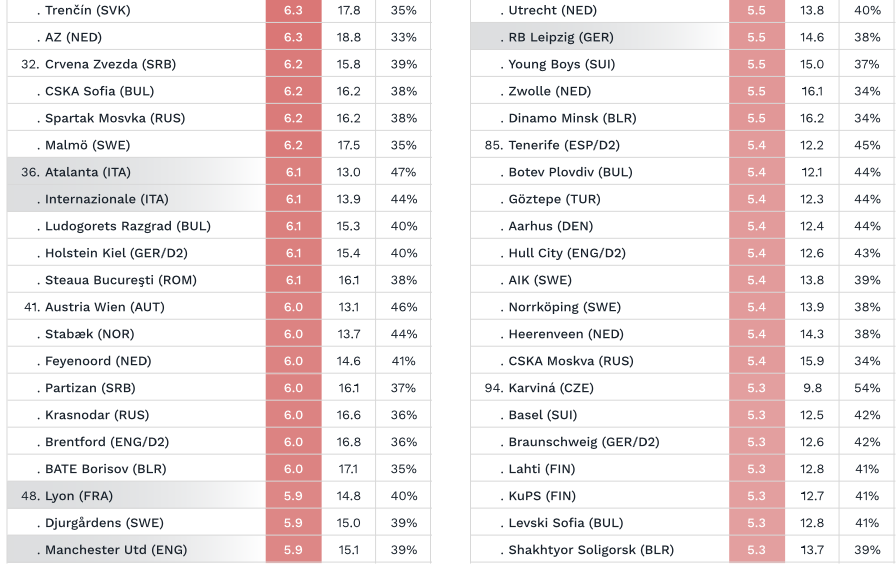Select Karviná (CZE) ranked 94th
The height and width of the screenshot is (574, 896).
point(683,388)
